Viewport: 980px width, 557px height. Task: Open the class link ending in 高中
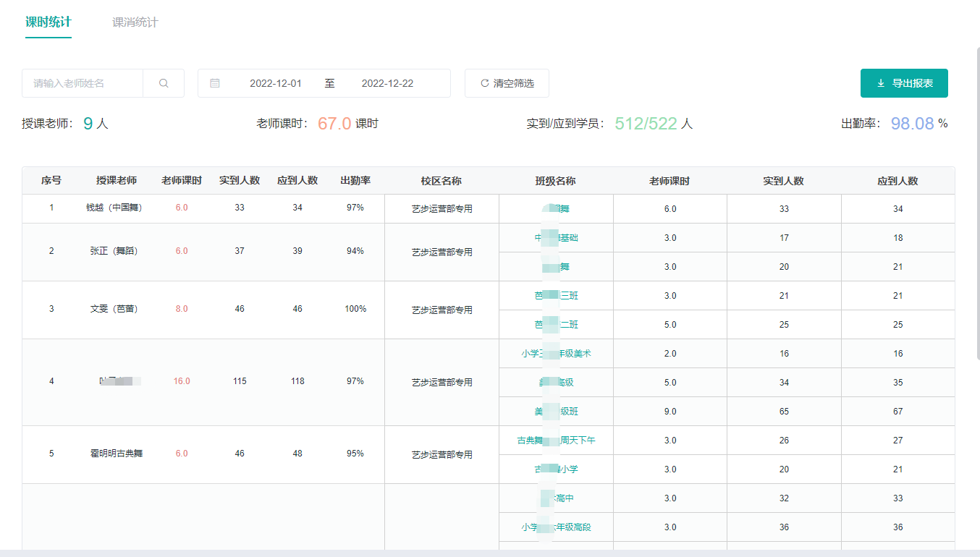(x=555, y=498)
